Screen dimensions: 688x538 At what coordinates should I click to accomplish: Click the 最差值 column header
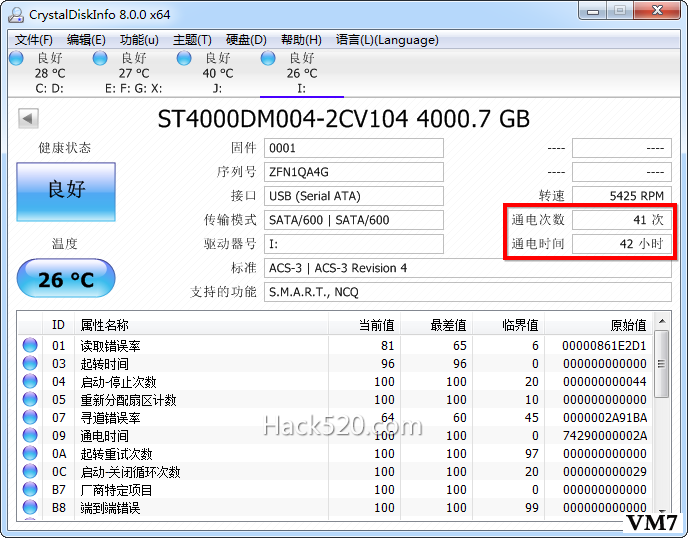pyautogui.click(x=437, y=325)
